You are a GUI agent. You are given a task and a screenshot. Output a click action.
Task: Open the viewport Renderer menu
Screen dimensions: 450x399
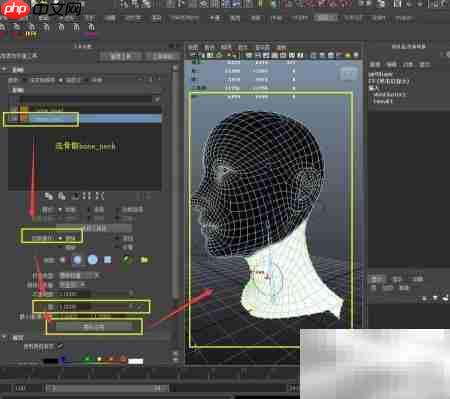coord(262,47)
